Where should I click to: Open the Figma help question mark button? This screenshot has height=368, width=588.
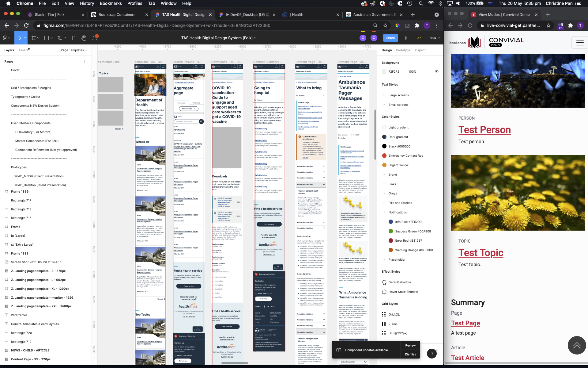coord(432,353)
